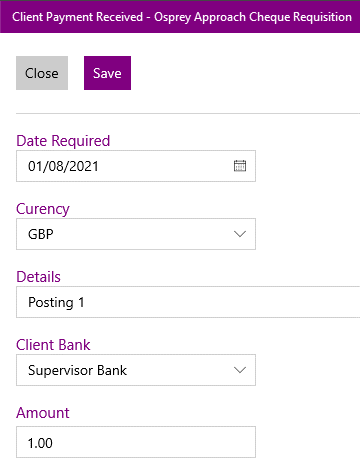
Task: Click into the Details text field
Action: tap(188, 302)
